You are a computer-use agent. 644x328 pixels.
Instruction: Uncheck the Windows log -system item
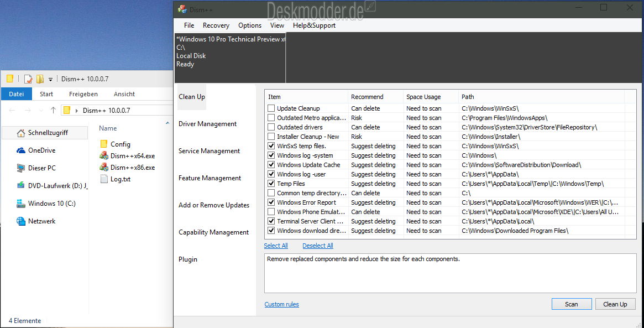(x=271, y=155)
